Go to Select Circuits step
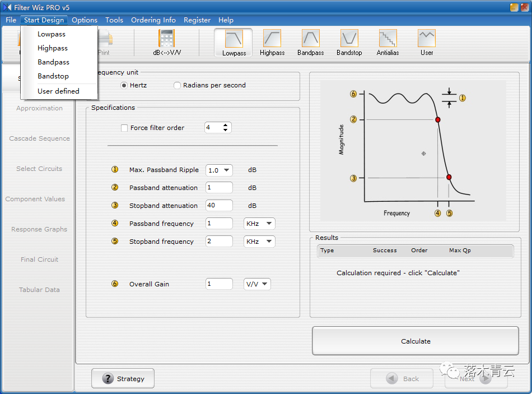The height and width of the screenshot is (394, 532). [39, 169]
